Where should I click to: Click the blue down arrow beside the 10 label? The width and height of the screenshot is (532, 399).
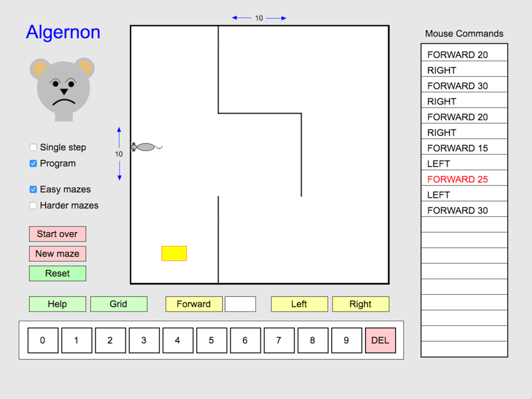(x=119, y=175)
